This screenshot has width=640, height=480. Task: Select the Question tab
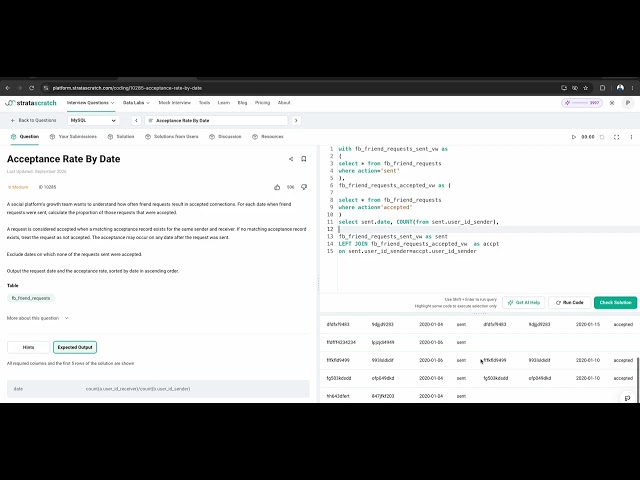pyautogui.click(x=25, y=137)
